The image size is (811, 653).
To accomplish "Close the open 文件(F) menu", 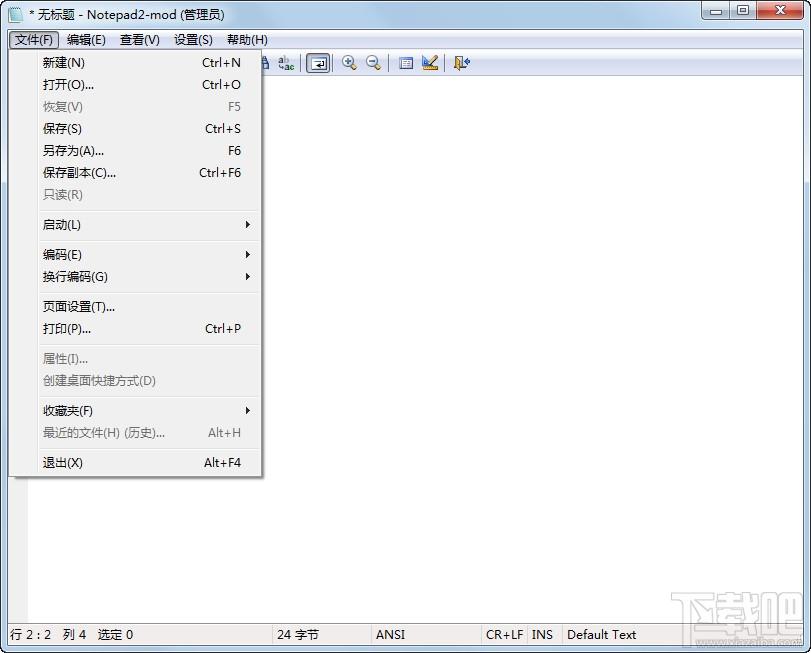I will (x=34, y=40).
